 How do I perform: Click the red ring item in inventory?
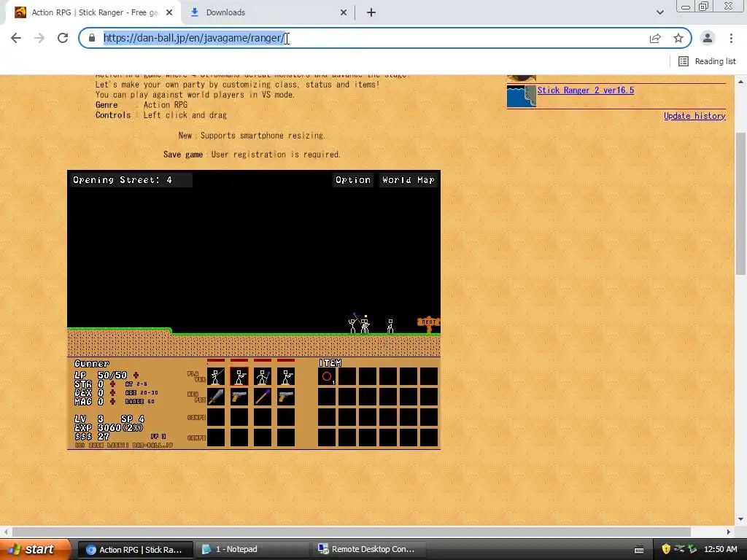[327, 376]
